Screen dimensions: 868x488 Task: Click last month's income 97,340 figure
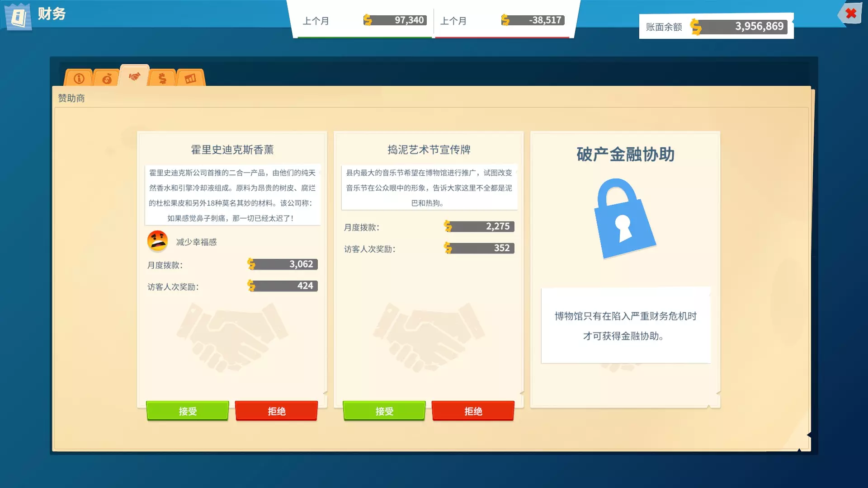click(409, 20)
